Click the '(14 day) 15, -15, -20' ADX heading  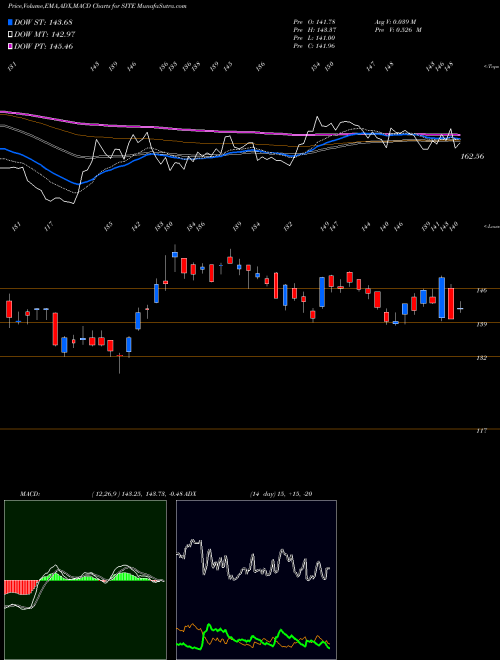(281, 494)
